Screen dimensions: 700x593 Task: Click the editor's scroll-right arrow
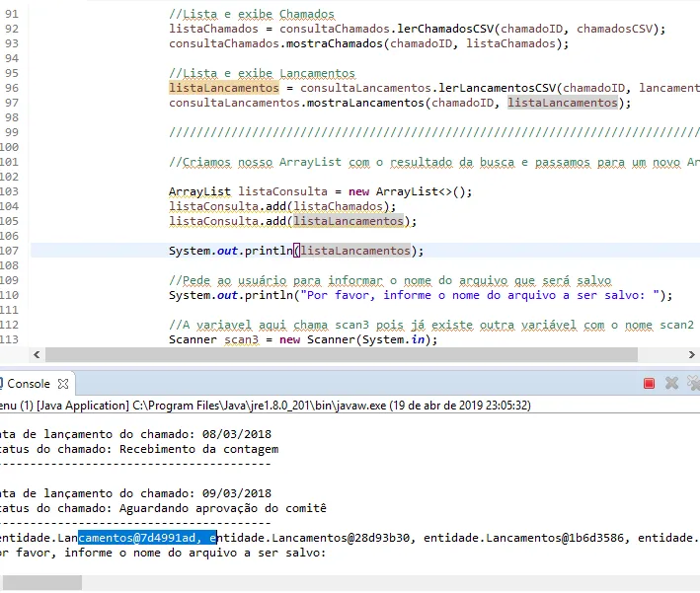(691, 355)
